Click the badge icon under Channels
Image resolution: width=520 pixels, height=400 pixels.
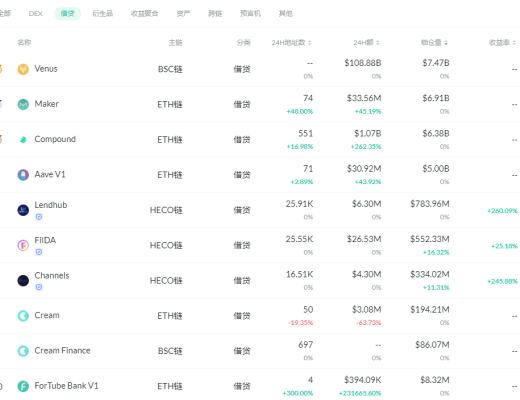tap(39, 287)
